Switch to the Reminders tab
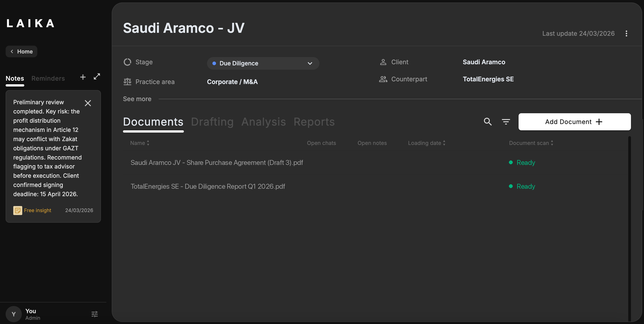The height and width of the screenshot is (324, 644). (48, 78)
